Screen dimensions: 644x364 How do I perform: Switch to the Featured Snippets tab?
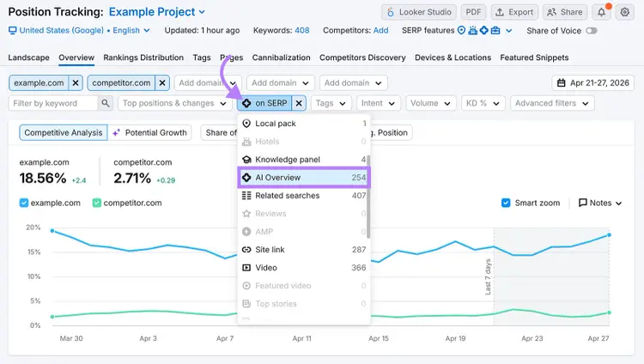(x=534, y=58)
